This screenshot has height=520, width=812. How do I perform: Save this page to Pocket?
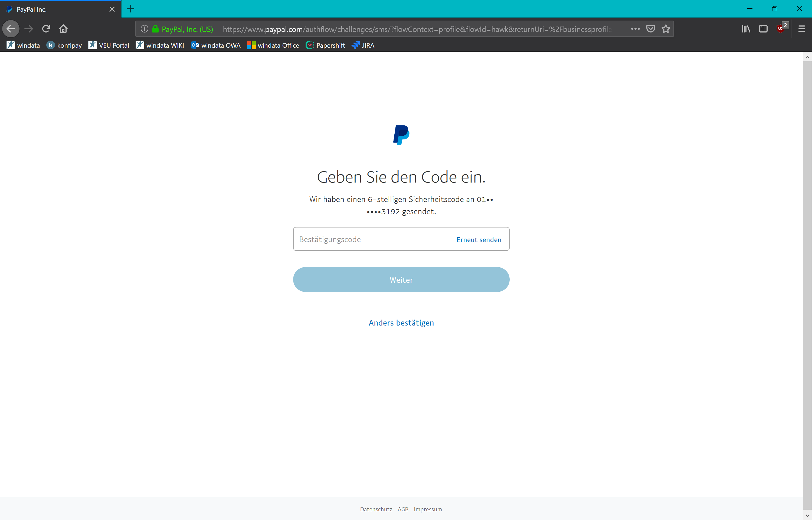coord(650,29)
